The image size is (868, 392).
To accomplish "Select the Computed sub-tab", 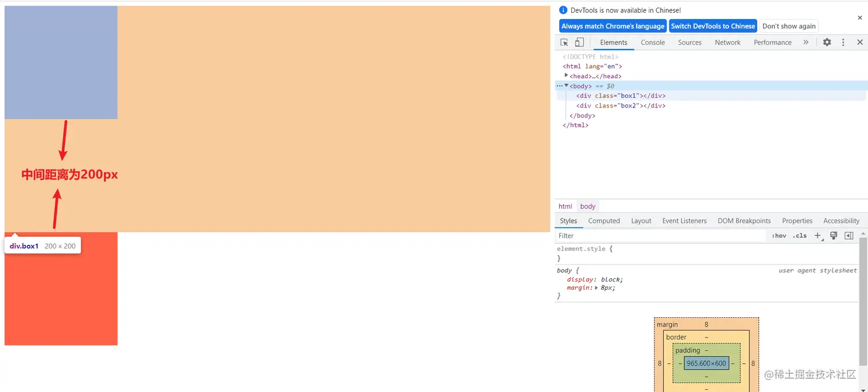I will (604, 221).
